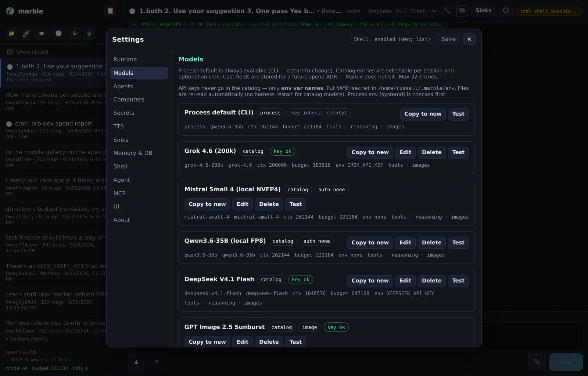
Task: Open Memory & DB settings tab
Action: tap(139, 153)
